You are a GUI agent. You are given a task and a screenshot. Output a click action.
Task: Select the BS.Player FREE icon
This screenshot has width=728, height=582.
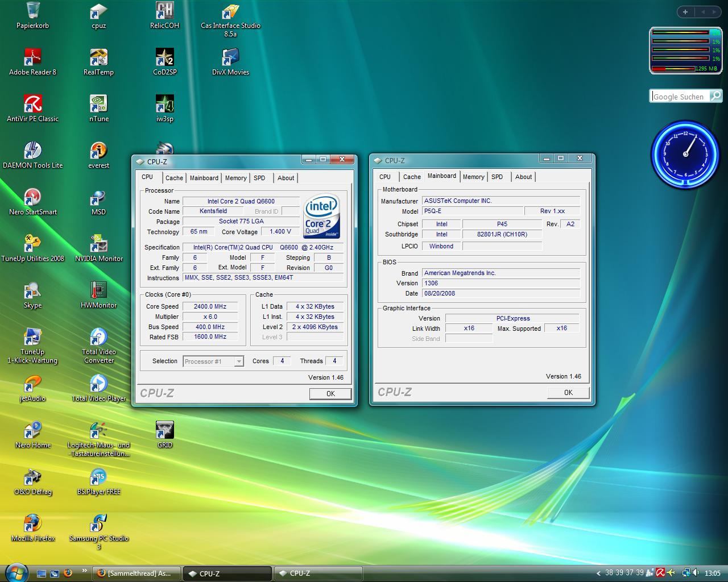tap(98, 481)
